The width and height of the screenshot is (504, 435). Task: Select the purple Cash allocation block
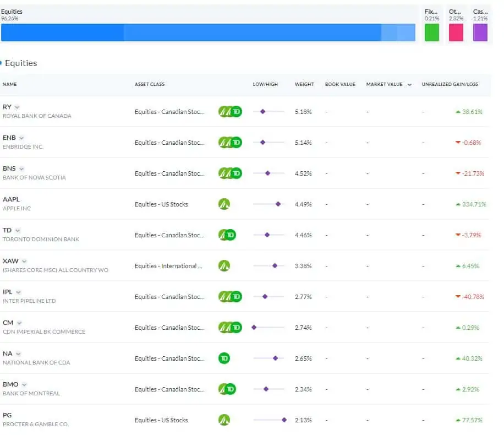[480, 32]
